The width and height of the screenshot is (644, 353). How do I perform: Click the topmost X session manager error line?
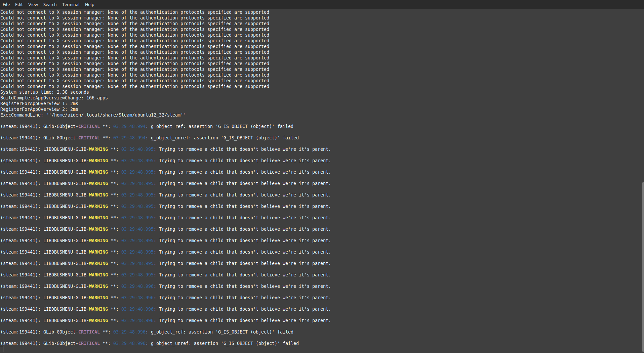(x=134, y=12)
